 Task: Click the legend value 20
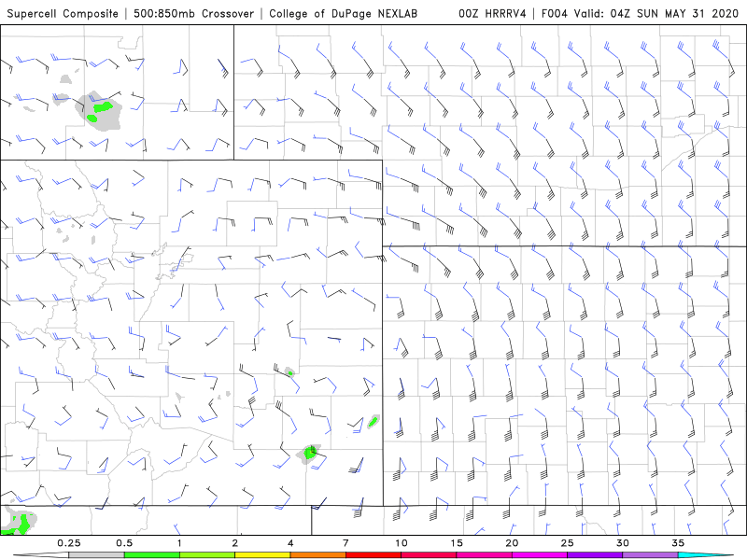coord(512,543)
